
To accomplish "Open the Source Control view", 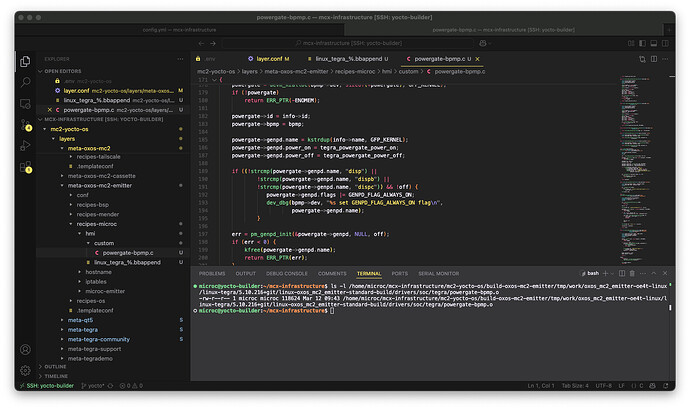I will point(26,125).
